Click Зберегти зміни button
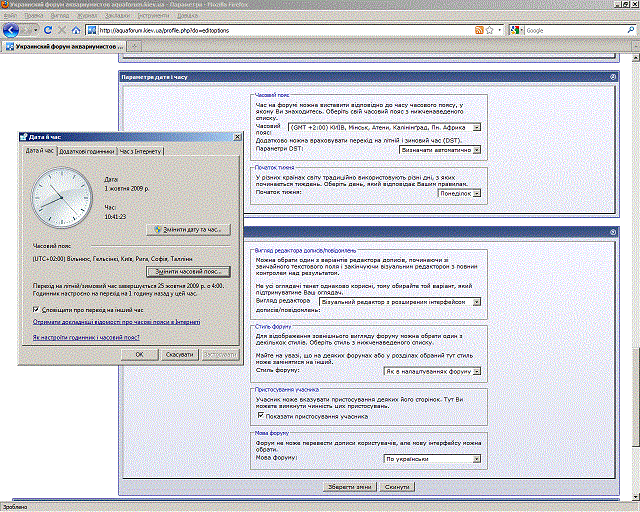 point(350,486)
